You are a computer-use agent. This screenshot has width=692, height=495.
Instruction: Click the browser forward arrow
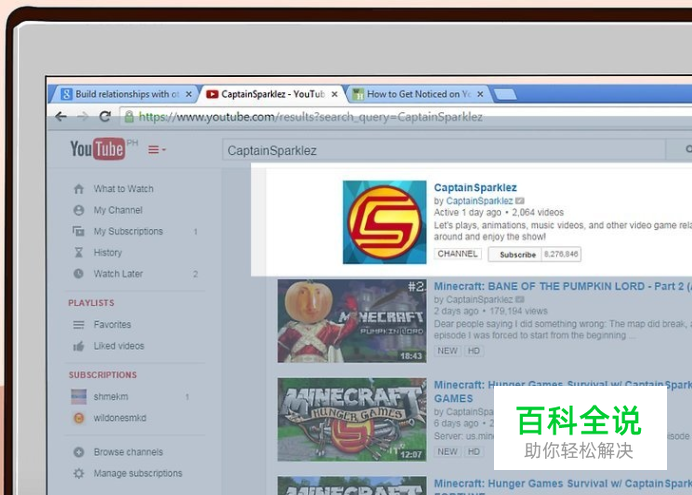tap(82, 116)
